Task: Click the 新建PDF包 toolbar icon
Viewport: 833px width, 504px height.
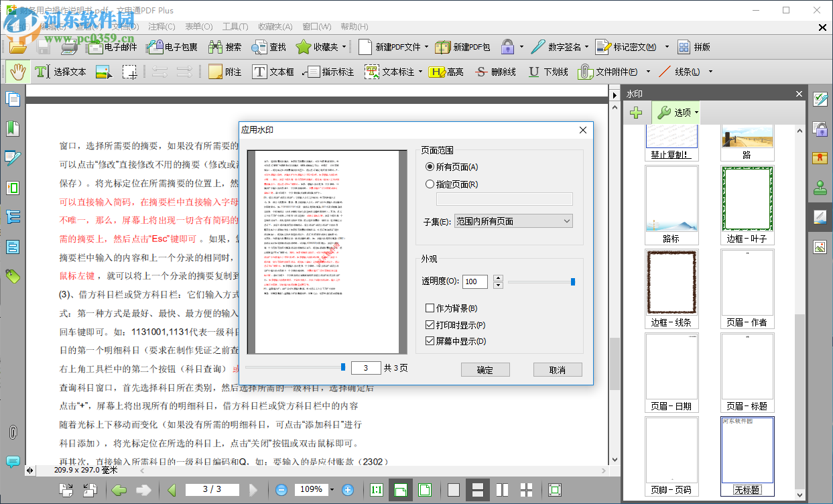Action: click(461, 47)
